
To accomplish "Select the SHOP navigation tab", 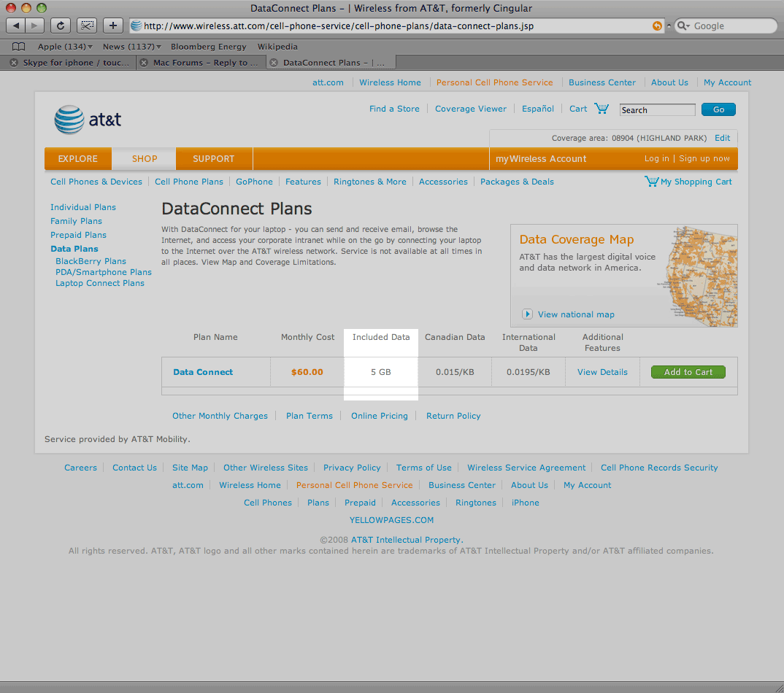I will 145,159.
